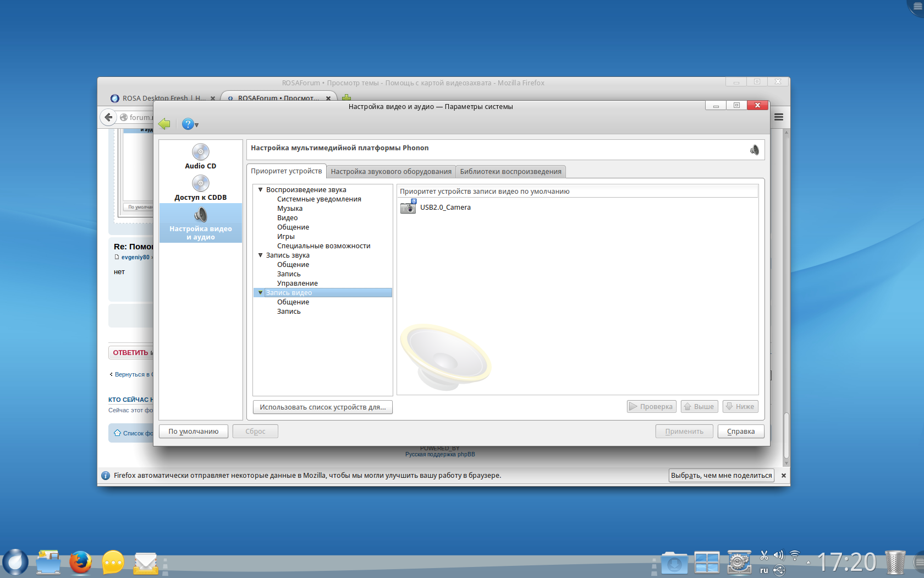Click speaker icon in the Phonon header
The width and height of the screenshot is (924, 578).
[755, 149]
